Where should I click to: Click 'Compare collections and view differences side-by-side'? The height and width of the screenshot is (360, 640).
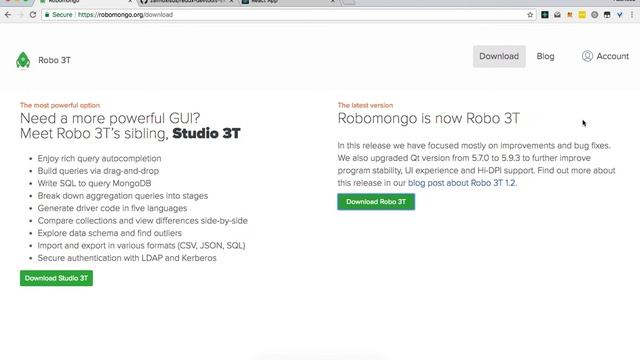[x=142, y=221]
